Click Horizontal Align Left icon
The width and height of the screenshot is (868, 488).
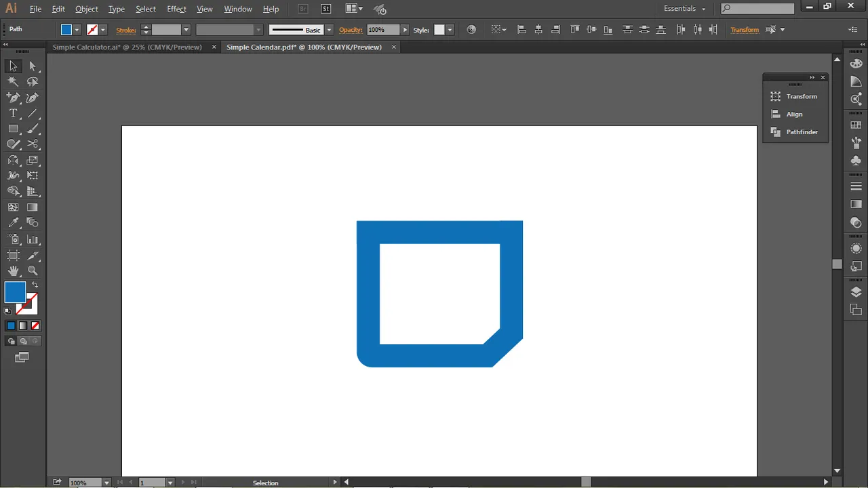tap(521, 30)
